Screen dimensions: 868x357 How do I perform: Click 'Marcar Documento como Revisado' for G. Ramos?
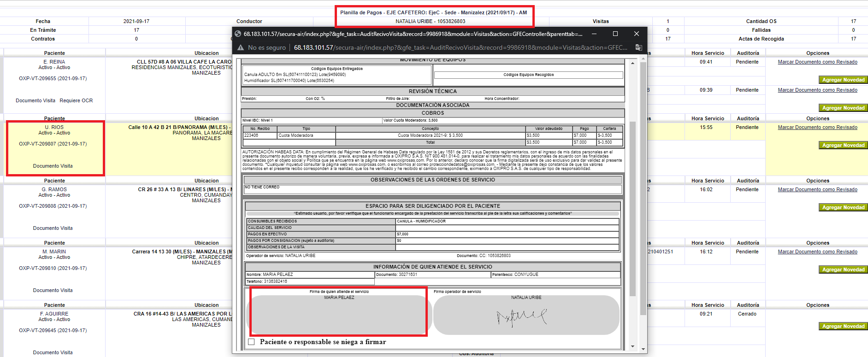pyautogui.click(x=817, y=189)
